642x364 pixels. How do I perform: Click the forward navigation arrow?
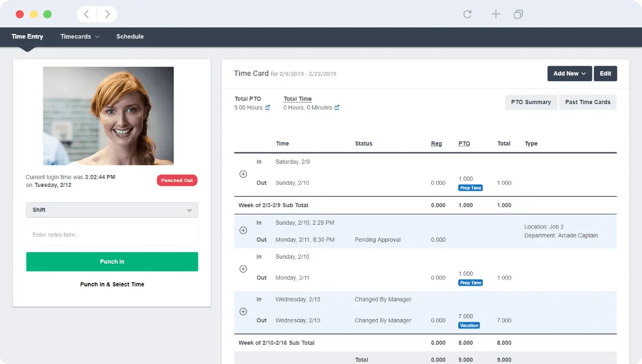pyautogui.click(x=106, y=14)
